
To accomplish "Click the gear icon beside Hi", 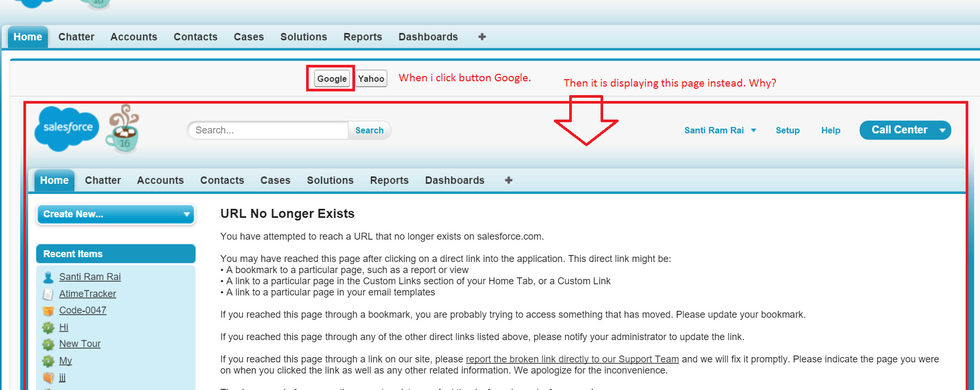I will (x=48, y=327).
